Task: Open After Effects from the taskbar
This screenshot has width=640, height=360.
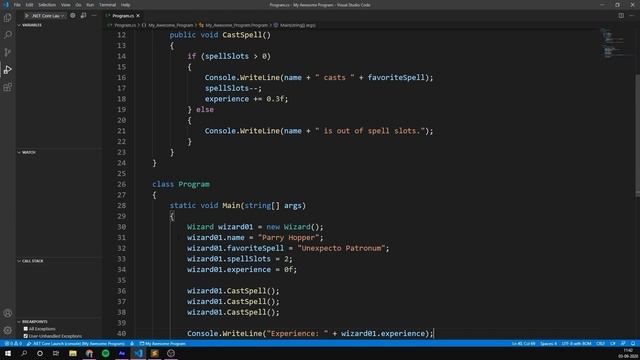Action: pyautogui.click(x=122, y=353)
